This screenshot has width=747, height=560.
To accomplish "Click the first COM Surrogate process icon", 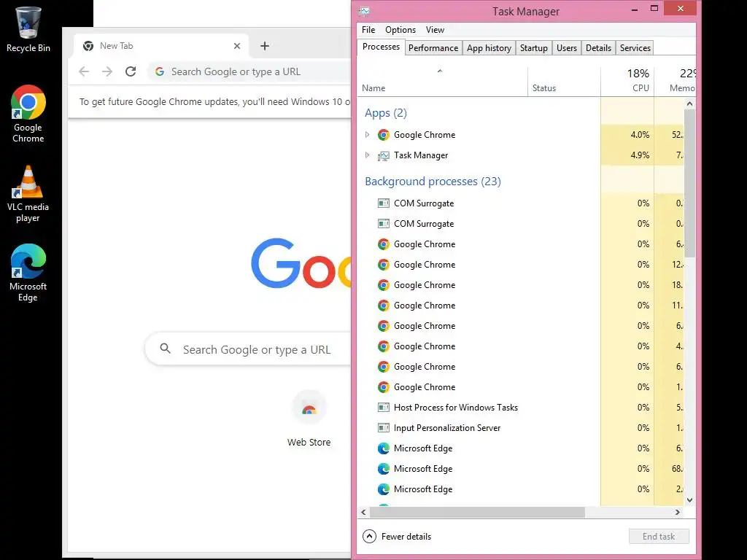I will point(384,203).
